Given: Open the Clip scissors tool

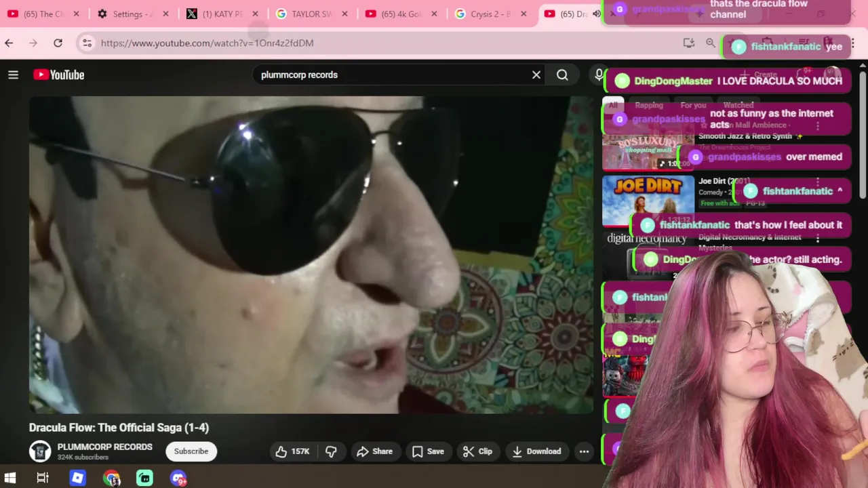Looking at the screenshot, I should pos(477,451).
